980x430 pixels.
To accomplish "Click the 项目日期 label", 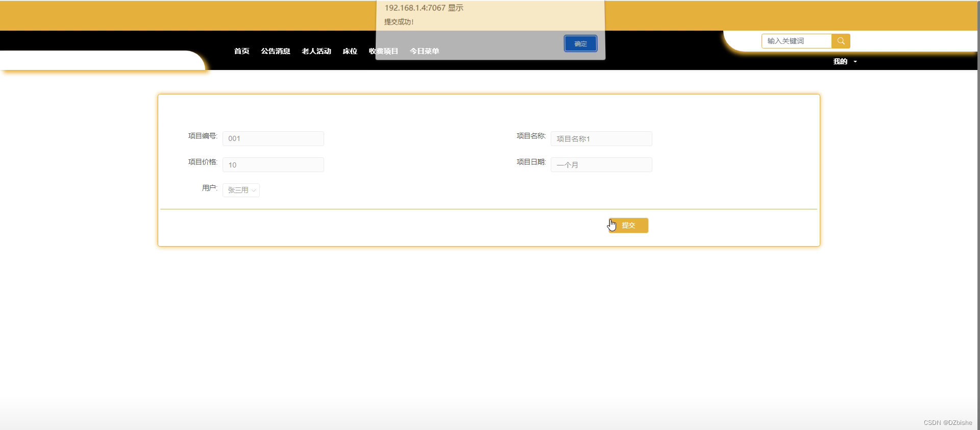I will [531, 162].
